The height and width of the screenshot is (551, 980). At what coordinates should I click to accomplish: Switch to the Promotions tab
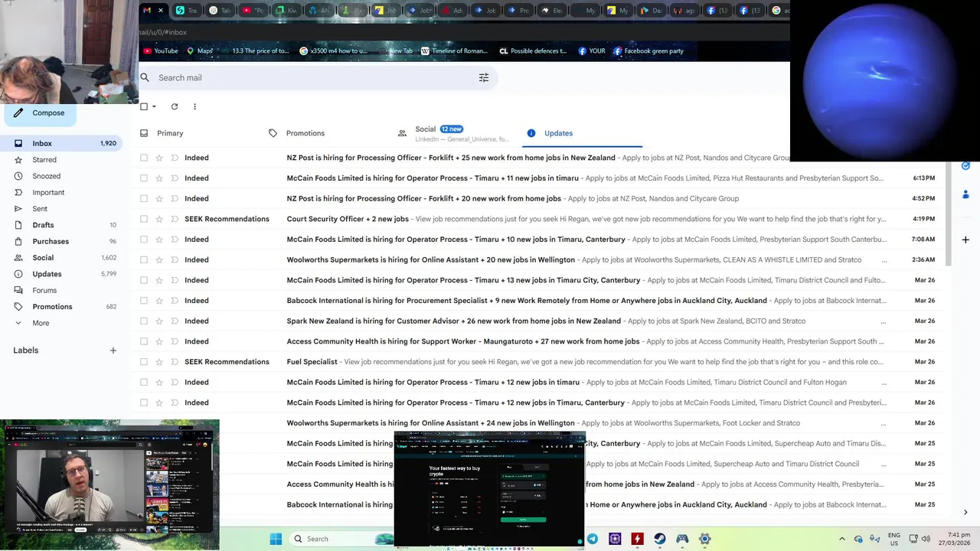pyautogui.click(x=325, y=133)
